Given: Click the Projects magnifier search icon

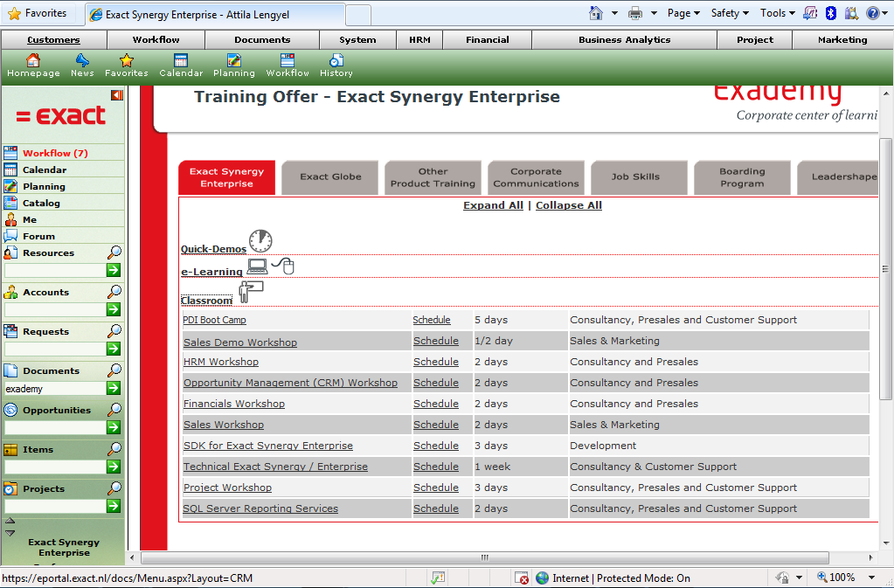Looking at the screenshot, I should point(114,488).
